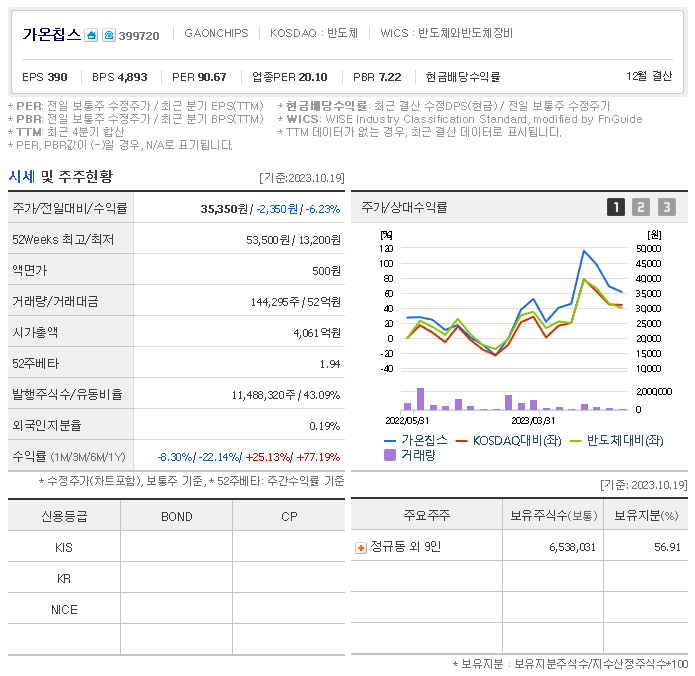695x676 pixels.
Task: Click the NICE rating row
Action: (x=176, y=610)
